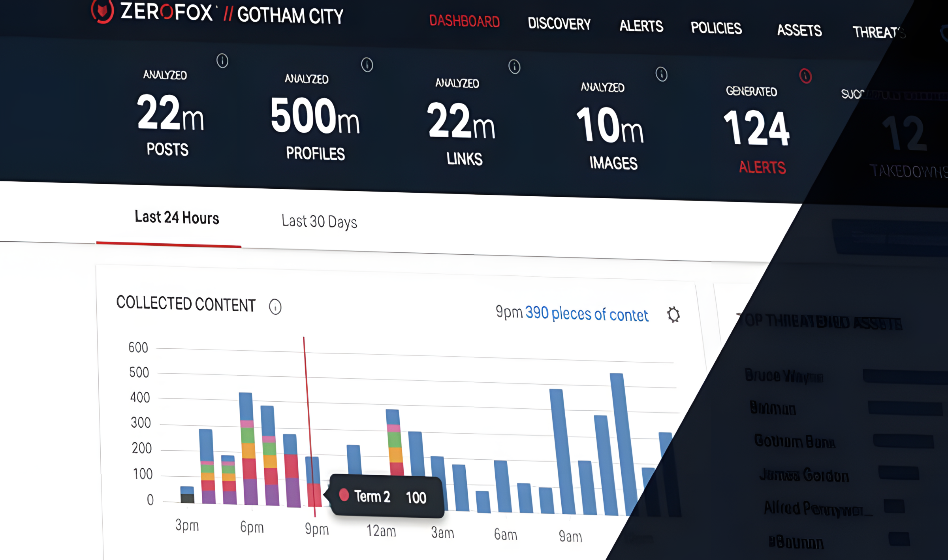Click the 400 value on y-axis

click(140, 397)
